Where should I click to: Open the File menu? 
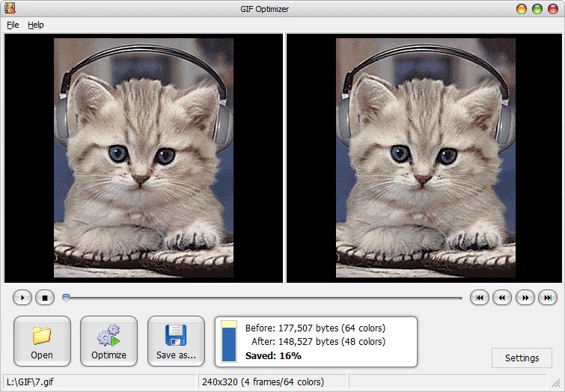13,25
